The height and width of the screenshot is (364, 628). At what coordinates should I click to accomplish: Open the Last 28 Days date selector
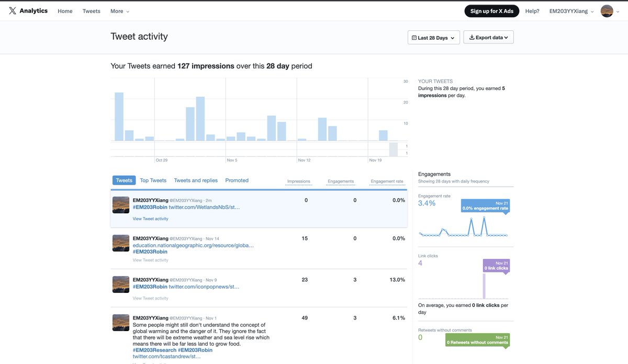click(434, 38)
